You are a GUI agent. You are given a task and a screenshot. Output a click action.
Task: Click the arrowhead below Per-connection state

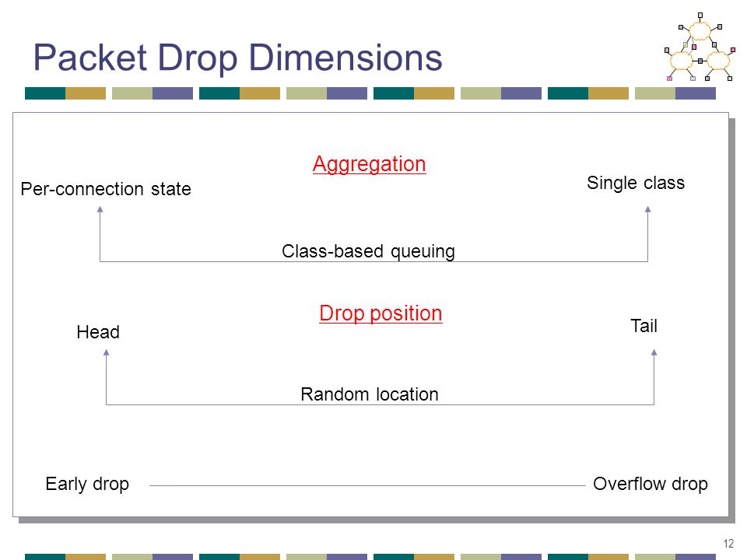[100, 209]
